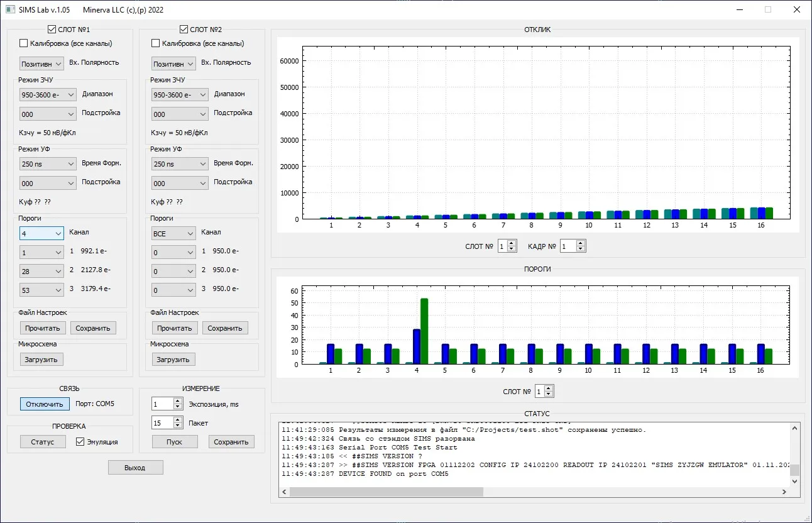812x523 pixels.
Task: Click Отключить to disconnect from COM5
Action: [44, 404]
